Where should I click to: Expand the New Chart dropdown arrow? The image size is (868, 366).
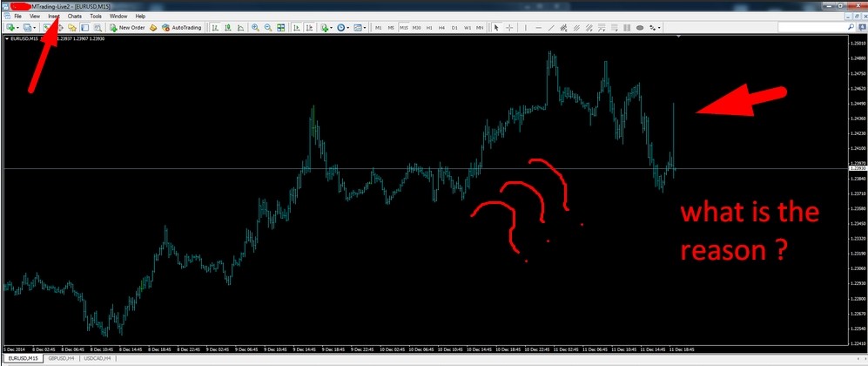17,27
